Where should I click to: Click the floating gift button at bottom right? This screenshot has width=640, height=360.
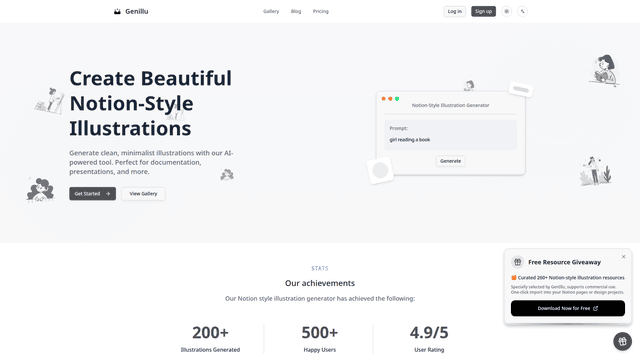click(x=622, y=341)
